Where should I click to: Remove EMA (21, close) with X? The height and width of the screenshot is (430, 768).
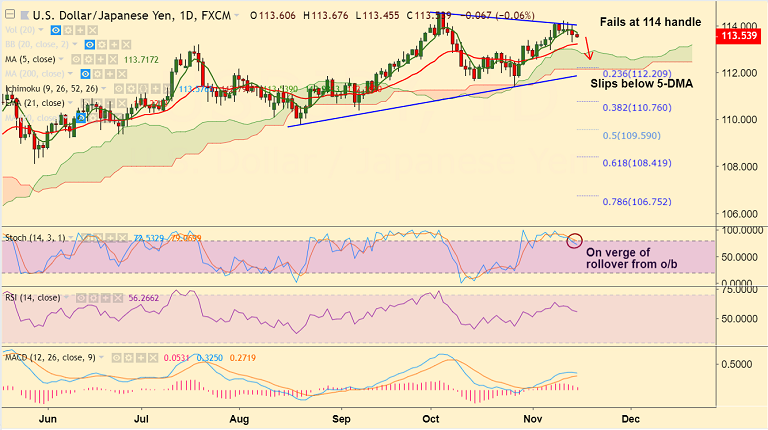coord(122,103)
